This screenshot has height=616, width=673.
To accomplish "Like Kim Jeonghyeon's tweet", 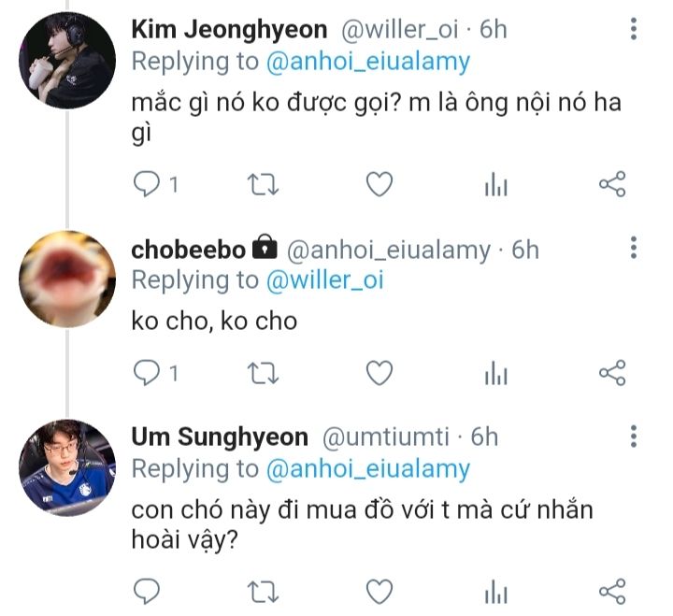I will coord(379,185).
